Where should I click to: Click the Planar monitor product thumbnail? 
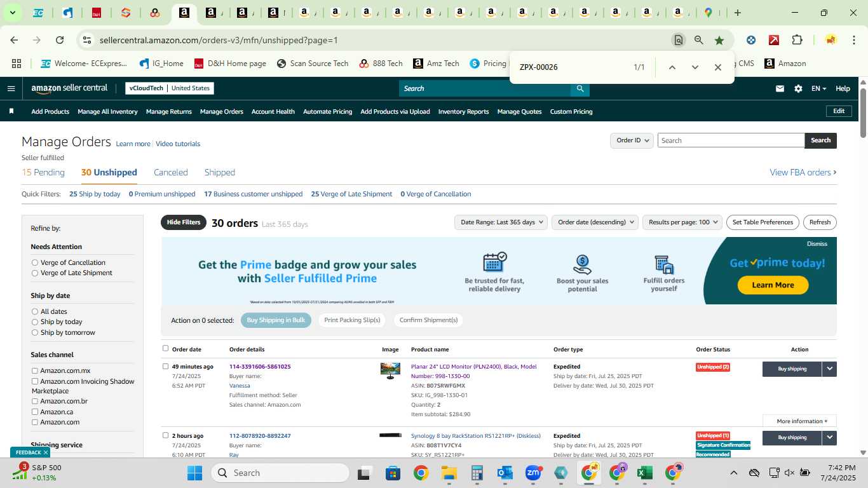coord(390,370)
